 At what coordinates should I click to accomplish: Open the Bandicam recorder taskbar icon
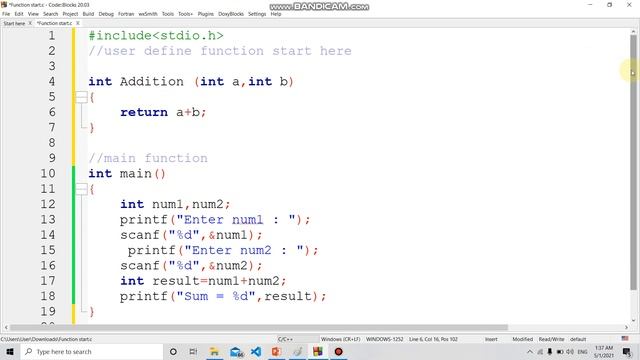click(x=338, y=351)
